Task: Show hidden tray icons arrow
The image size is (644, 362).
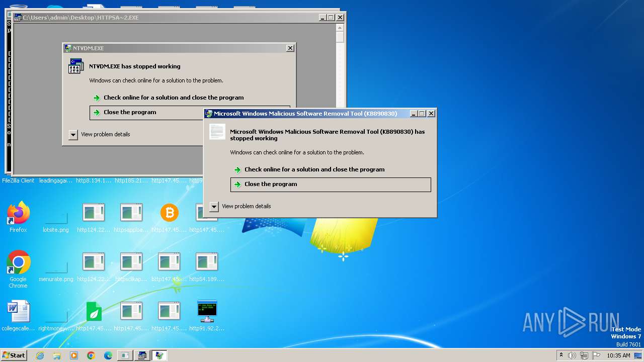Action: [x=561, y=355]
